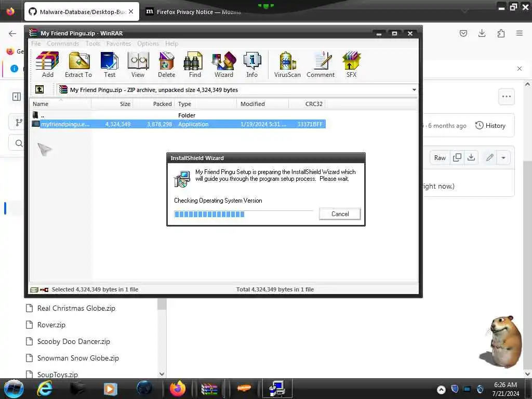Open the Commands menu

63,44
